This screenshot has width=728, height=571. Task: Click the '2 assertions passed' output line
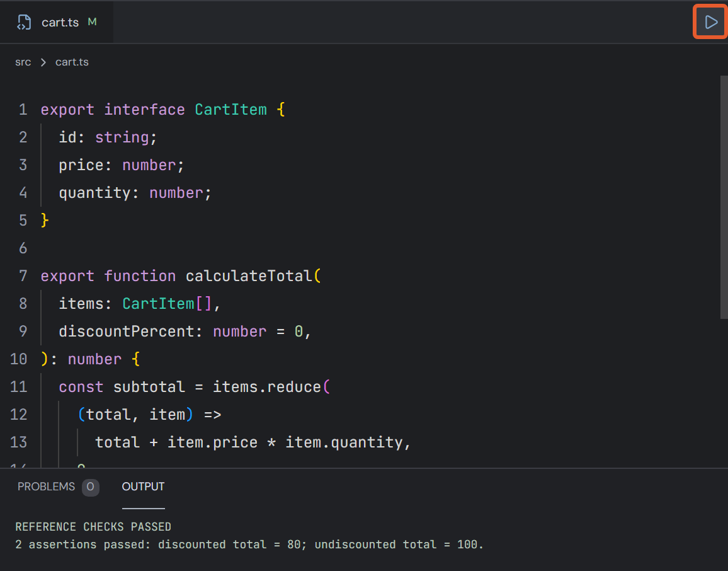(x=249, y=545)
